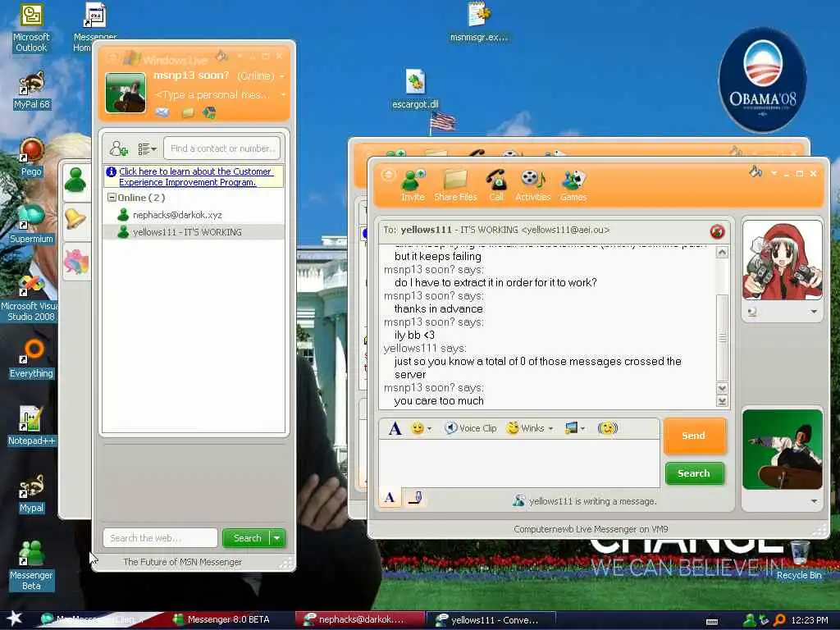Open Share Files in conversation window
The height and width of the screenshot is (630, 840).
click(x=455, y=185)
